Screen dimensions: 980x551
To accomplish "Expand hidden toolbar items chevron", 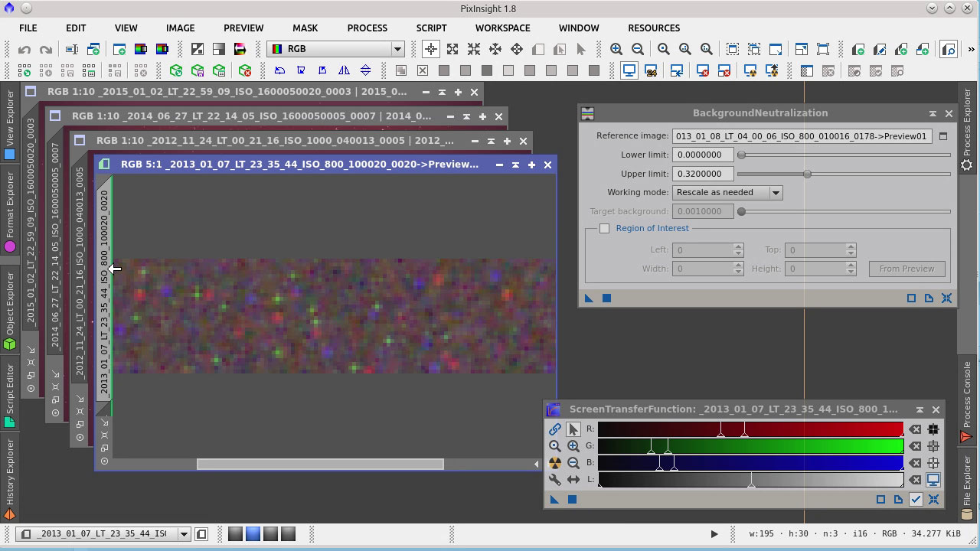I will [x=972, y=49].
